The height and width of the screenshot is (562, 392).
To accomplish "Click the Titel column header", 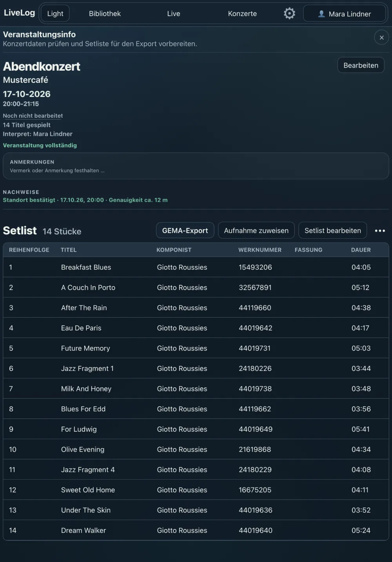I will (x=69, y=250).
